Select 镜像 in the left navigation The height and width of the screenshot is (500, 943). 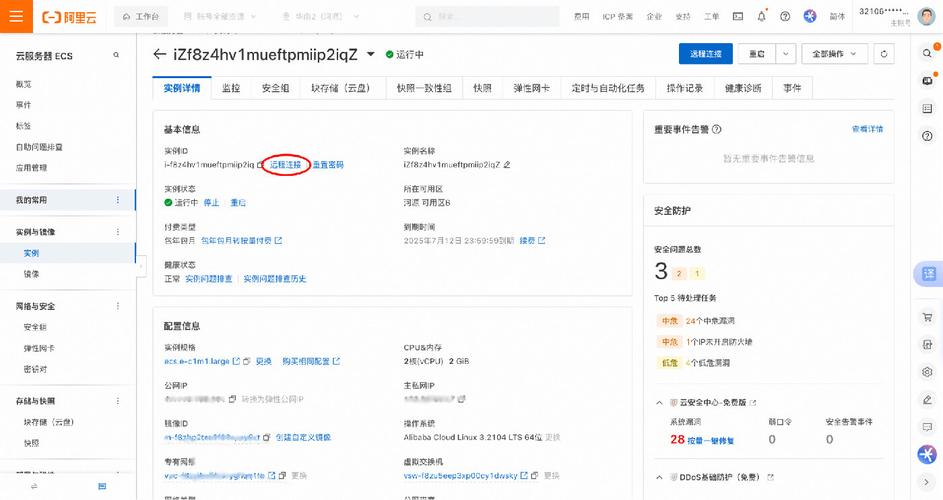tap(31, 274)
